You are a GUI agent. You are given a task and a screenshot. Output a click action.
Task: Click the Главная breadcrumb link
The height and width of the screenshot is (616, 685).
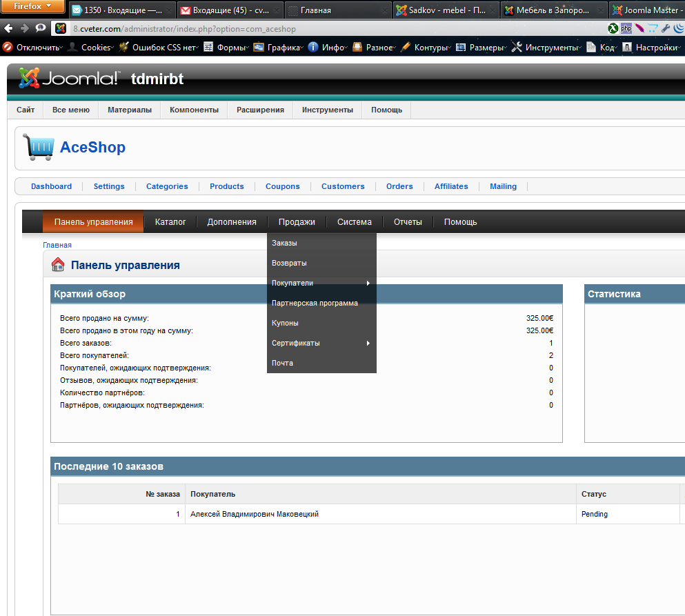[57, 245]
